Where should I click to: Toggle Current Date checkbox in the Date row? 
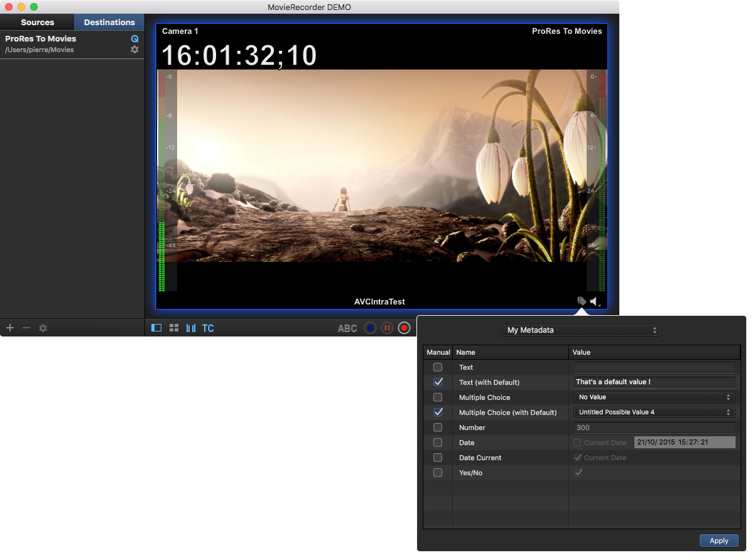pyautogui.click(x=578, y=443)
